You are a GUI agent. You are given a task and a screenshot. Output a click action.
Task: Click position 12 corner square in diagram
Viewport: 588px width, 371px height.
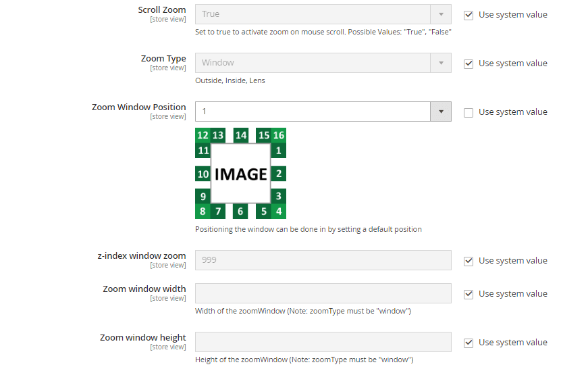pos(203,135)
